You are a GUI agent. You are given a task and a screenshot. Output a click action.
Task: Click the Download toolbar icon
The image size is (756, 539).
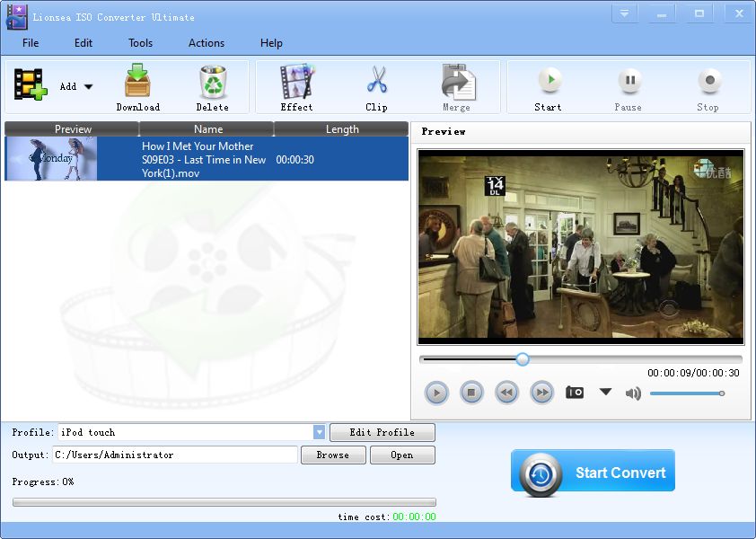coord(138,88)
